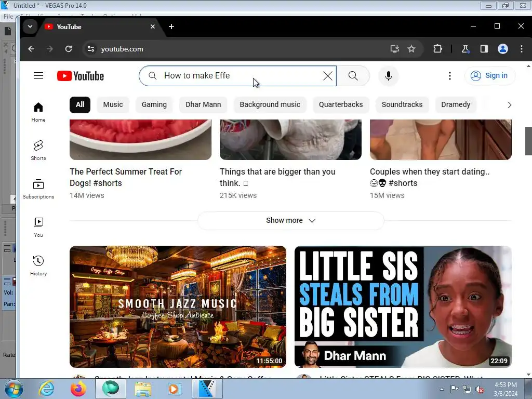
Task: Open watermelon dog treat short thumbnail
Action: [x=140, y=139]
